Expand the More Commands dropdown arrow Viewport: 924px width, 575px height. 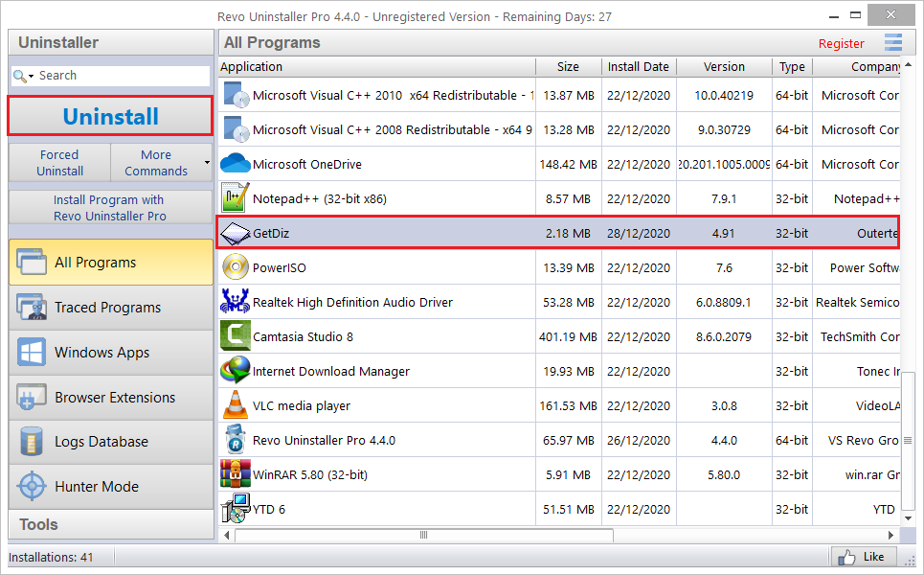207,162
